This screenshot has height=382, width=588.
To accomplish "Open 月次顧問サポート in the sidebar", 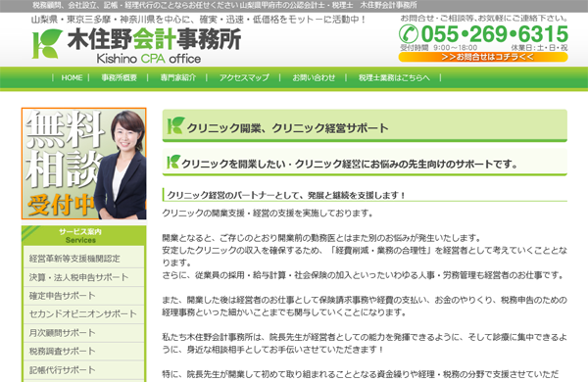I will coord(84,332).
